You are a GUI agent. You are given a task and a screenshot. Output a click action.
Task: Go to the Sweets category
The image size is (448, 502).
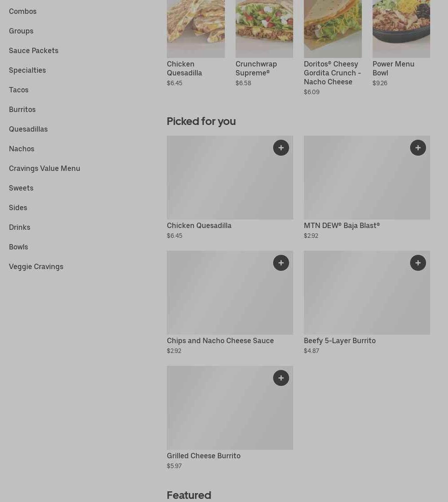coord(21,188)
